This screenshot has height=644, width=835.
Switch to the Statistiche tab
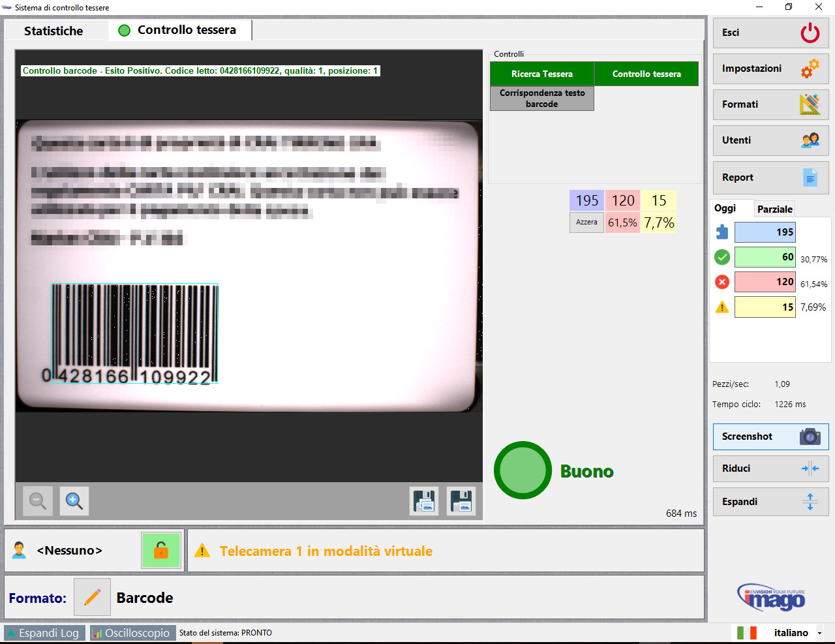[54, 31]
